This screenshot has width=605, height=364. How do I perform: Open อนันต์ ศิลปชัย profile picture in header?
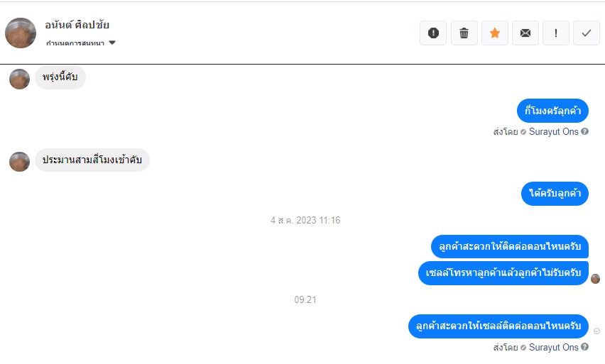21,33
